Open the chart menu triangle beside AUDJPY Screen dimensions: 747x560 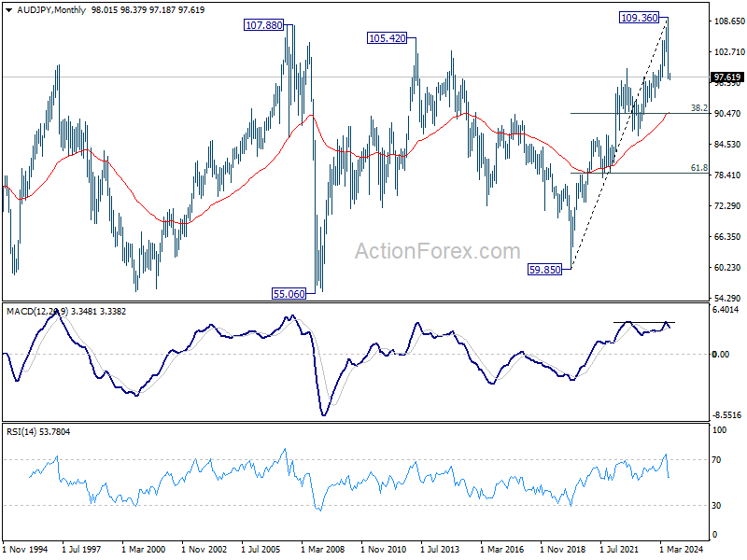point(8,10)
